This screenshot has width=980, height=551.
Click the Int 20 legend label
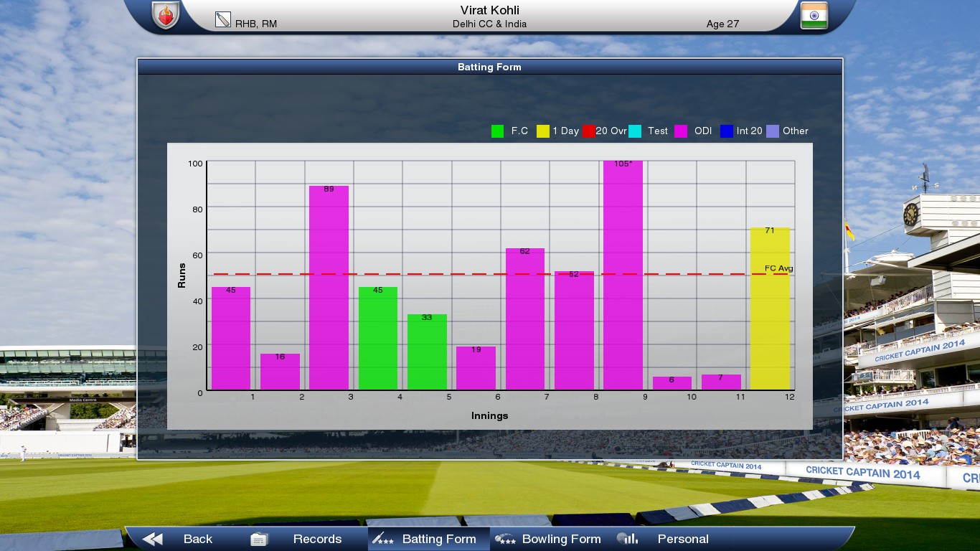pos(749,131)
